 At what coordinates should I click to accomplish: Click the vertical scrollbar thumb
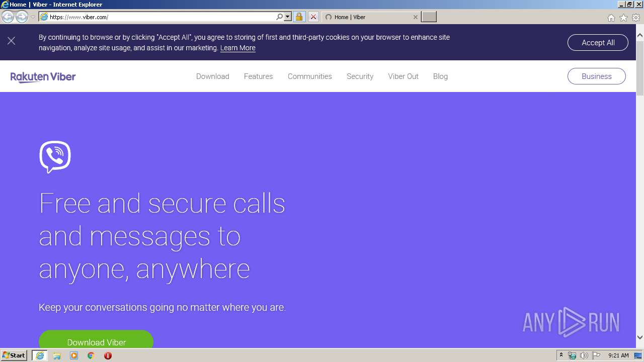click(640, 68)
